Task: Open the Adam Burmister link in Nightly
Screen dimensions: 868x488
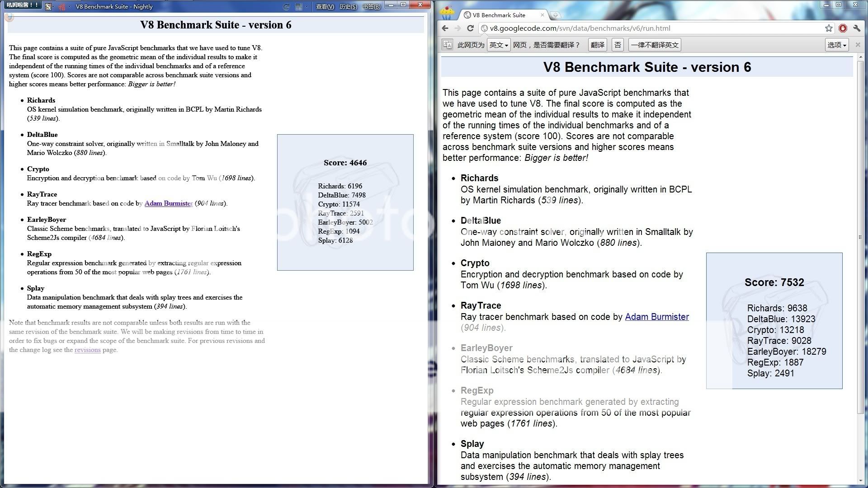Action: 169,203
